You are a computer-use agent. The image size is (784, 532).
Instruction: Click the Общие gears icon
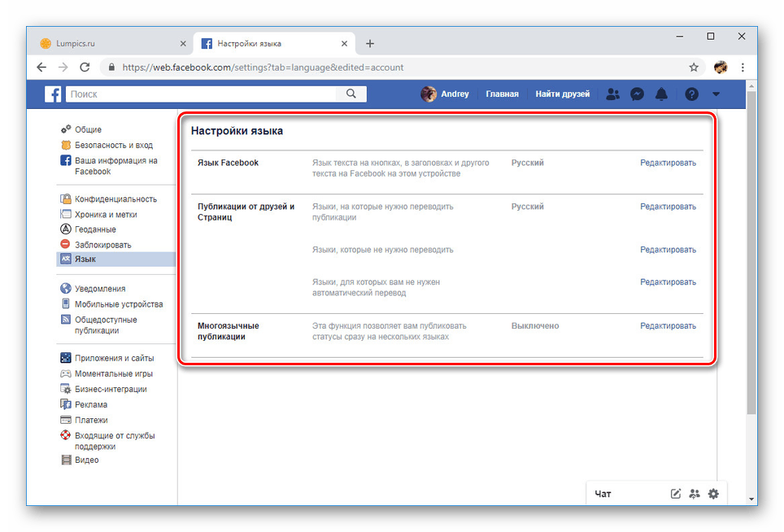tap(66, 129)
